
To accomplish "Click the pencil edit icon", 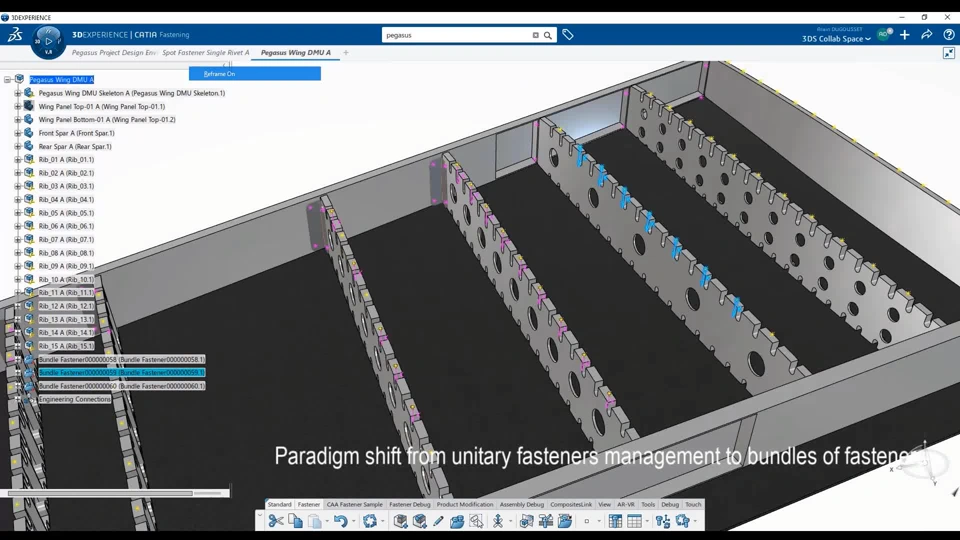I will click(x=438, y=521).
